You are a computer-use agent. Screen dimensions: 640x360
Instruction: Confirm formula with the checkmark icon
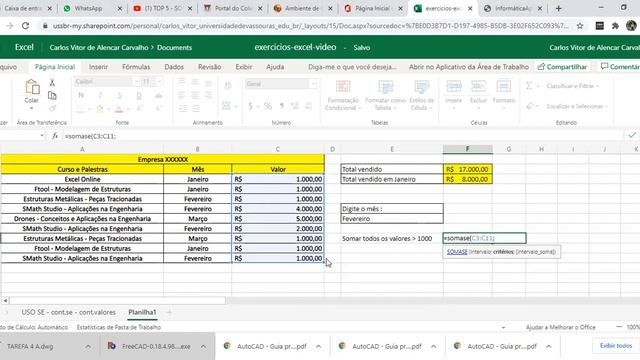[x=632, y=135]
